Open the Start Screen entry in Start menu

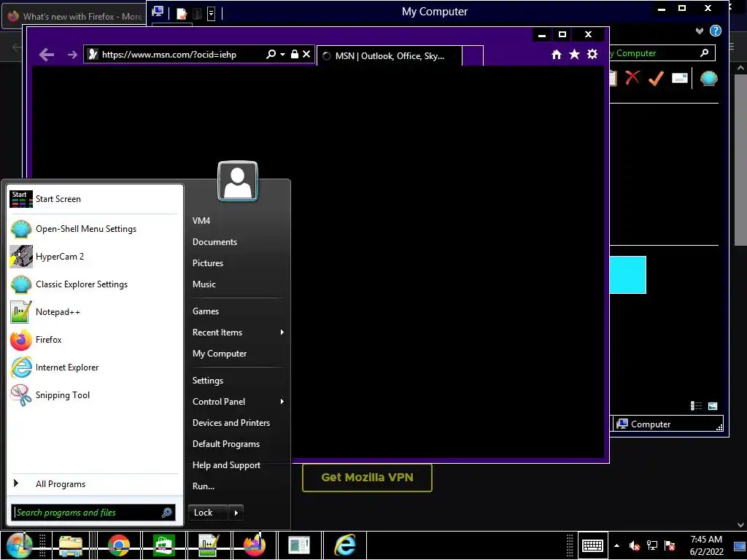pos(94,199)
